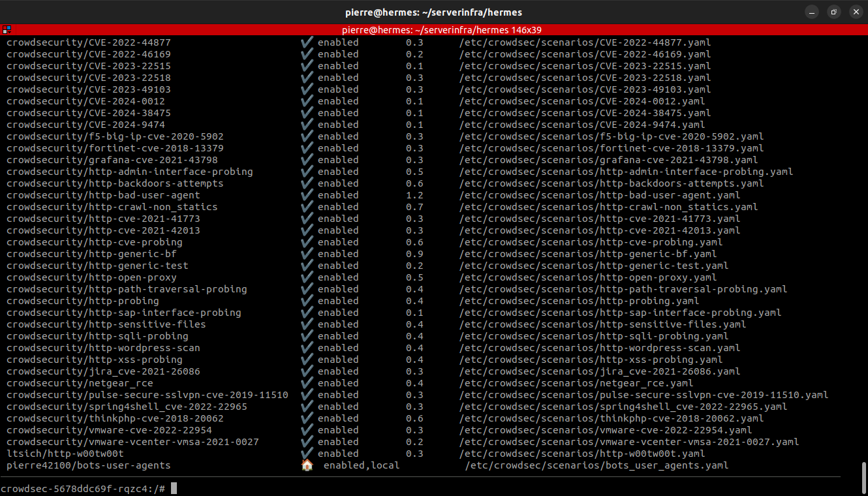868x496 pixels.
Task: Click the checkmark on the ltsich/http-w00tw00t row
Action: (x=307, y=454)
